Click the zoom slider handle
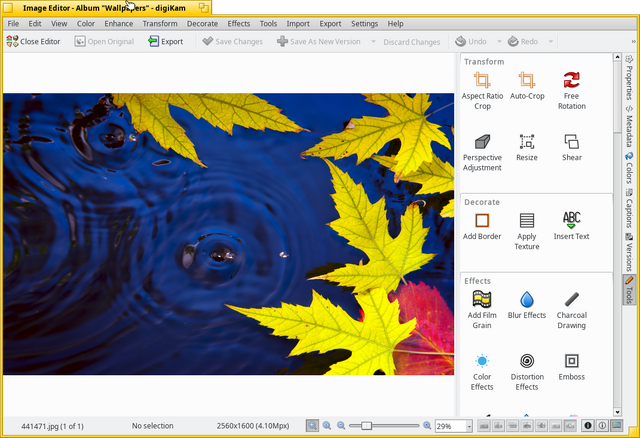The image size is (640, 438). [x=366, y=426]
